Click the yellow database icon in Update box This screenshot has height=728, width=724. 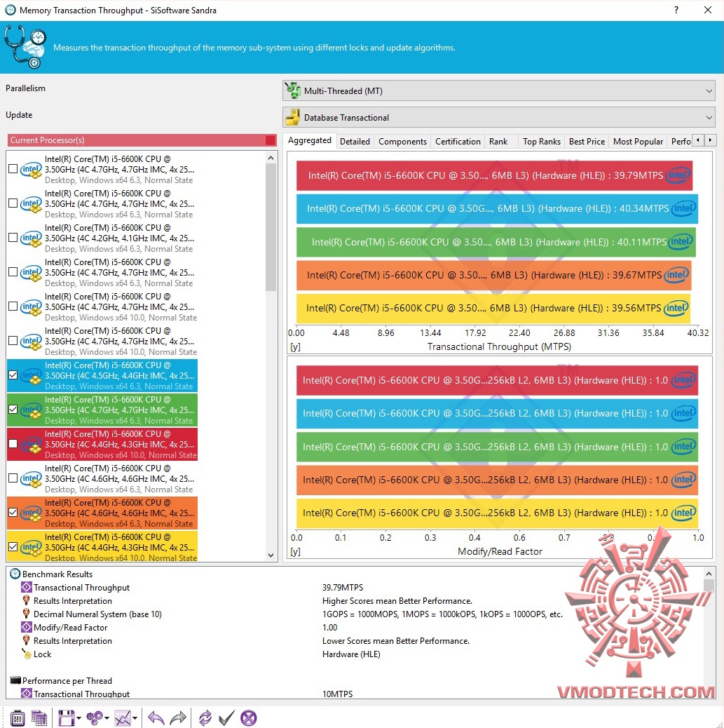coord(293,117)
